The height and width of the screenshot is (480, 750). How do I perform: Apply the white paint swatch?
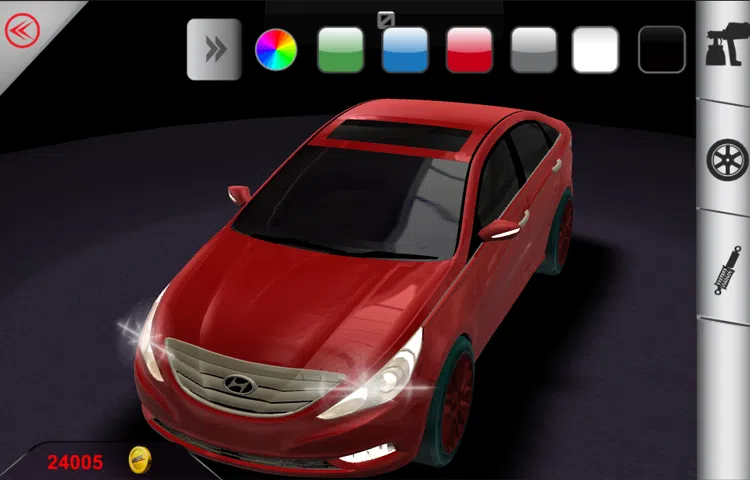point(596,49)
